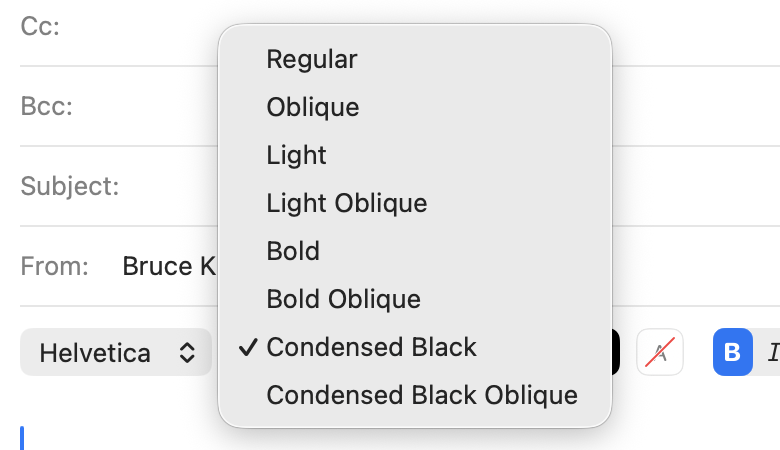
Task: Click the black text color swatch
Action: pyautogui.click(x=616, y=352)
